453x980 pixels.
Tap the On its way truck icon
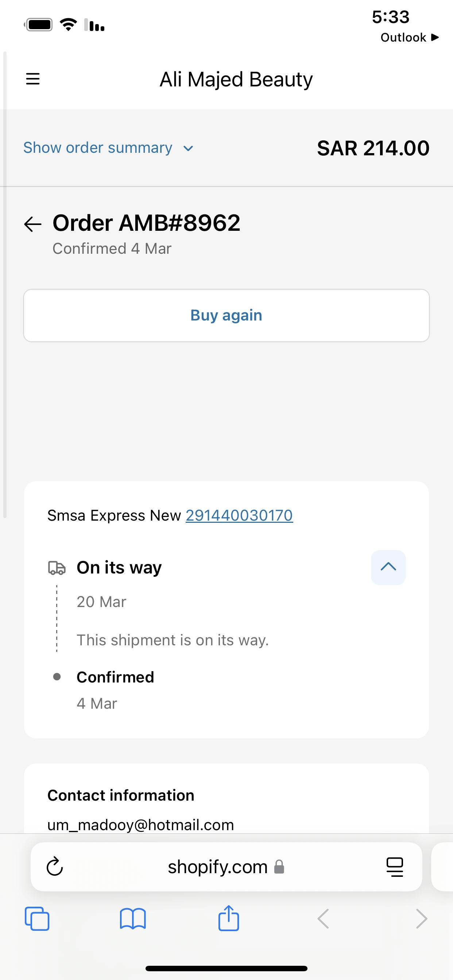(57, 568)
